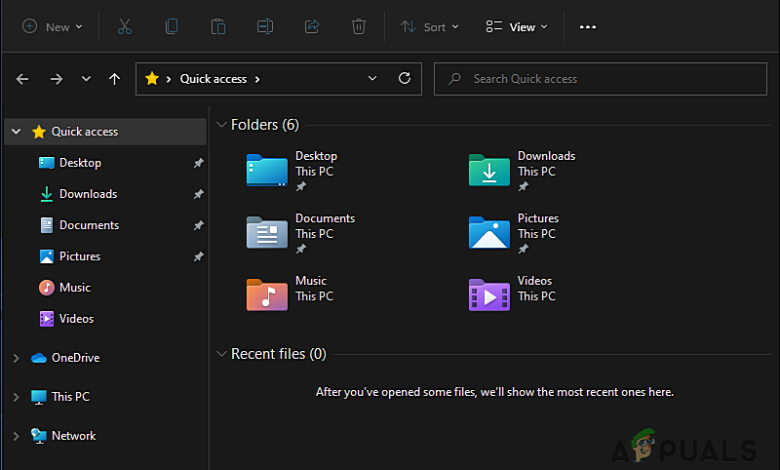This screenshot has width=780, height=470.
Task: Click the Share icon in toolbar
Action: [x=311, y=27]
